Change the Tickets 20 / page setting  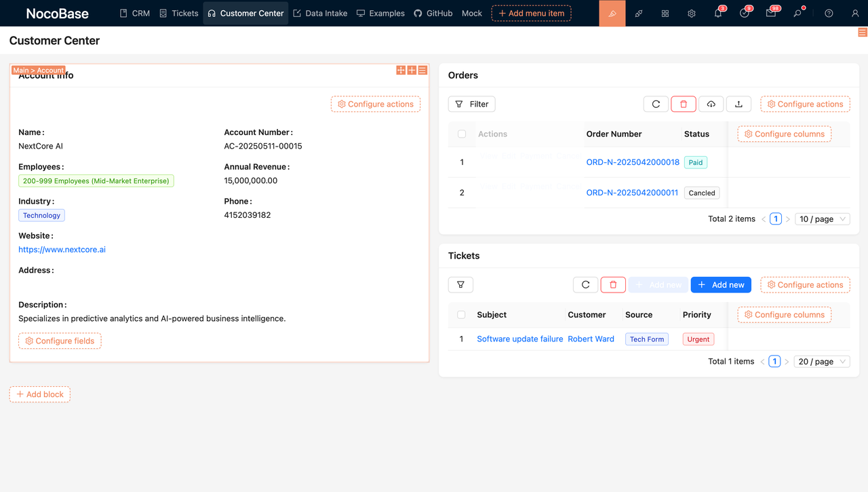(821, 361)
